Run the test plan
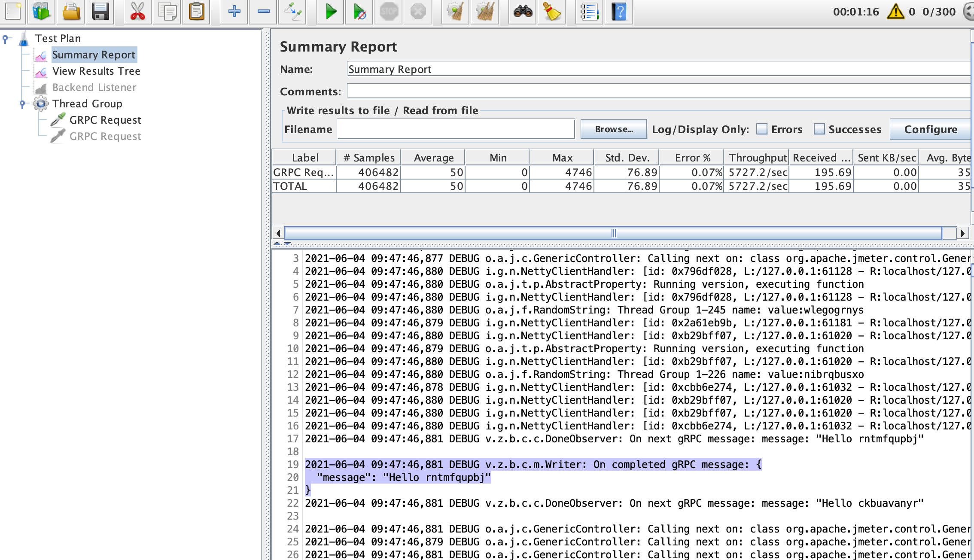Screen dimensions: 974x560 (330, 12)
